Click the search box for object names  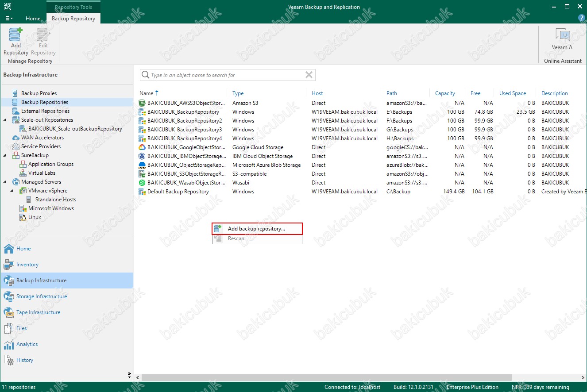click(x=227, y=75)
